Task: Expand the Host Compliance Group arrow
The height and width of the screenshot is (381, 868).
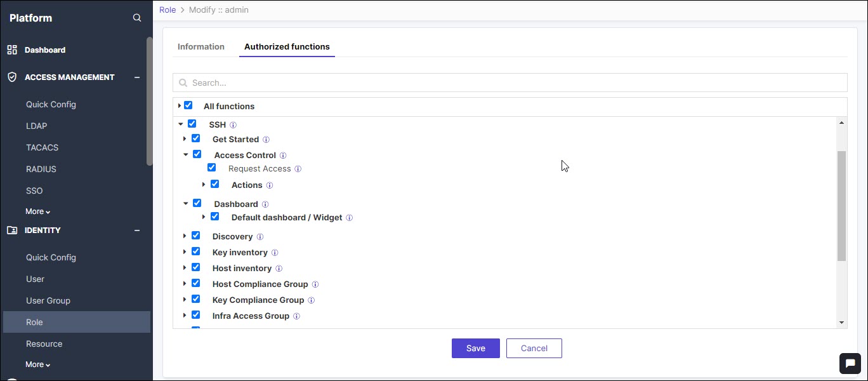Action: coord(185,284)
